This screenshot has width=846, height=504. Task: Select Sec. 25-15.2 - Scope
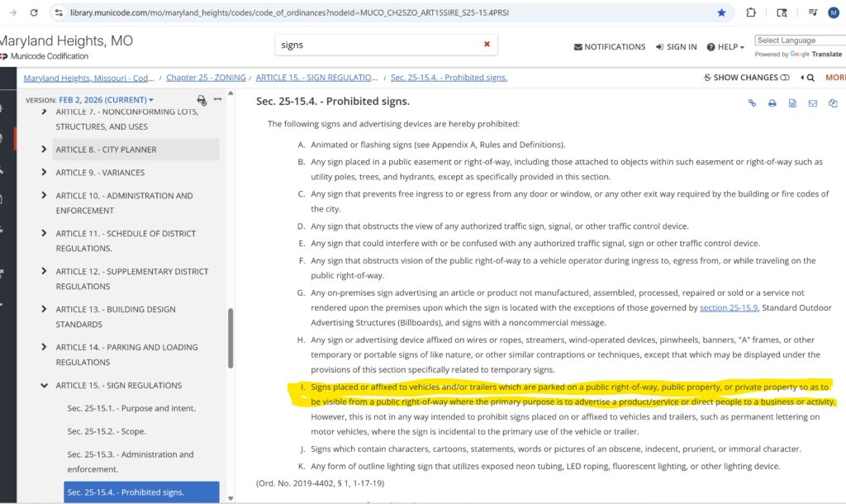pos(107,431)
